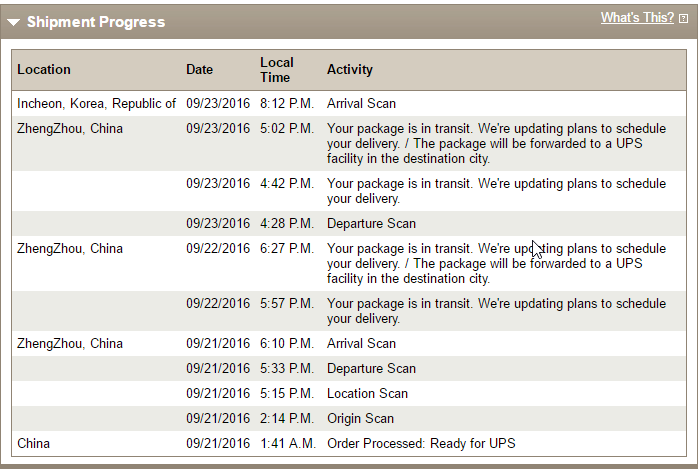Click the 5:57 P.M. in transit row
The image size is (700, 470).
pyautogui.click(x=349, y=311)
